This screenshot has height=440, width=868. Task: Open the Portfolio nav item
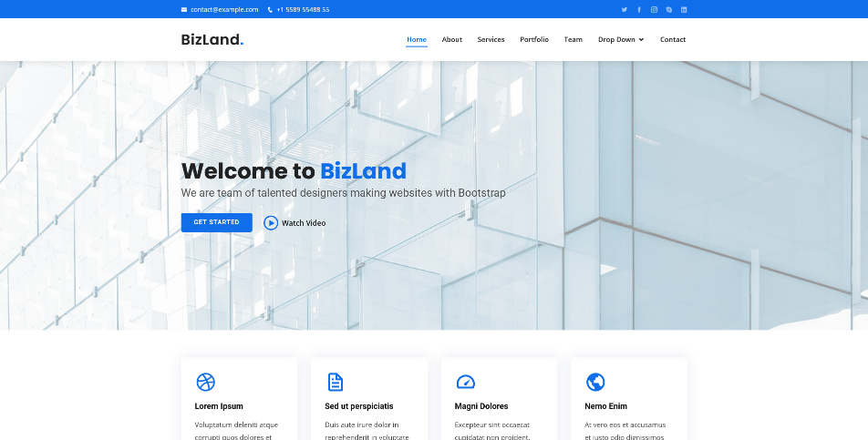tap(534, 40)
